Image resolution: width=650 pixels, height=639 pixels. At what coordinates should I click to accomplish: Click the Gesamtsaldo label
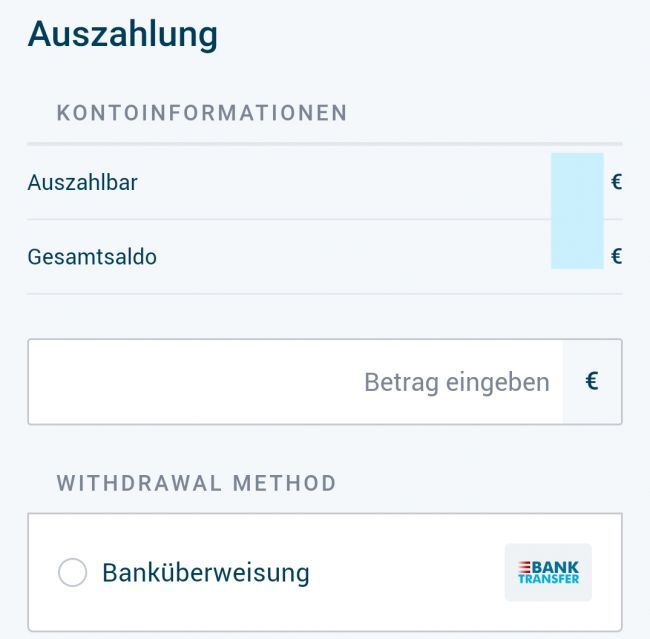(92, 257)
